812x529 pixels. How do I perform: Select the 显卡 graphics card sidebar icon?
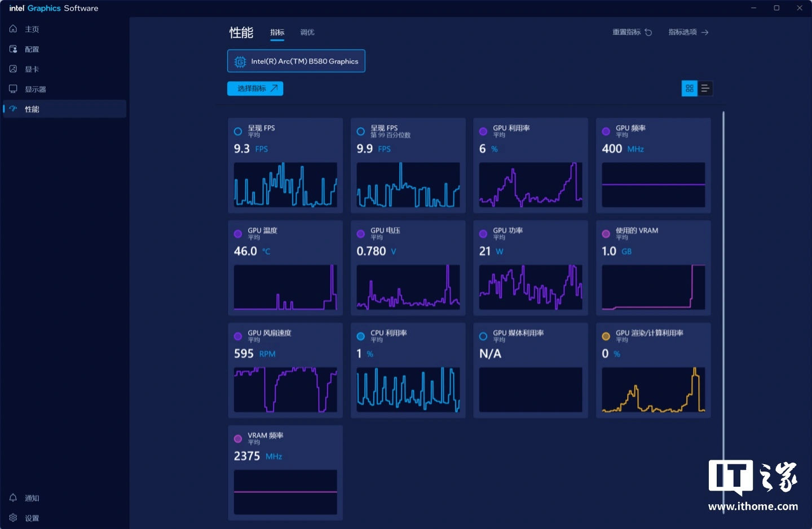[13, 69]
